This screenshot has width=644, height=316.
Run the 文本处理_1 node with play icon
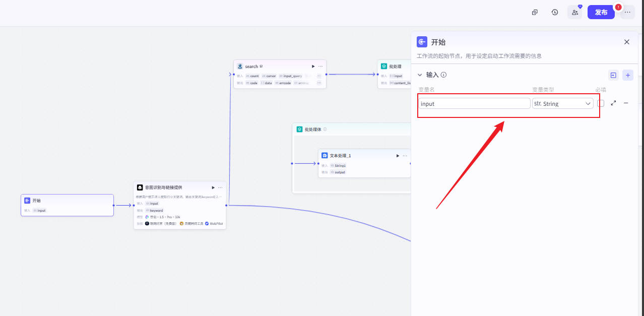tap(398, 156)
